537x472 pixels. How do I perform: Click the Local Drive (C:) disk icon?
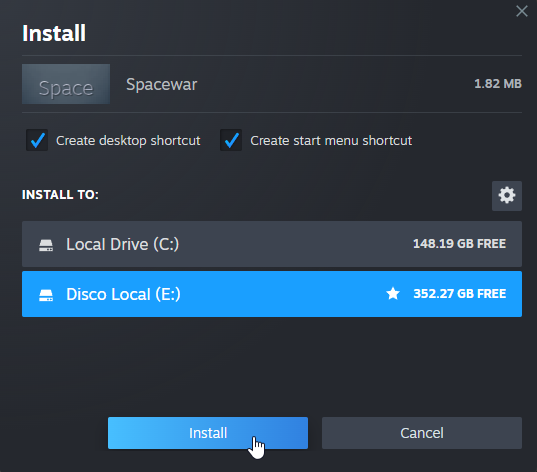[x=46, y=245]
